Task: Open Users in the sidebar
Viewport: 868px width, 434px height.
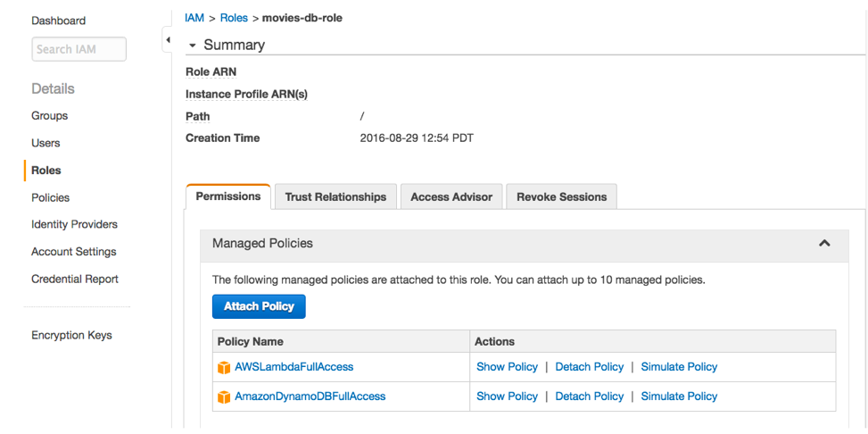Action: 46,143
